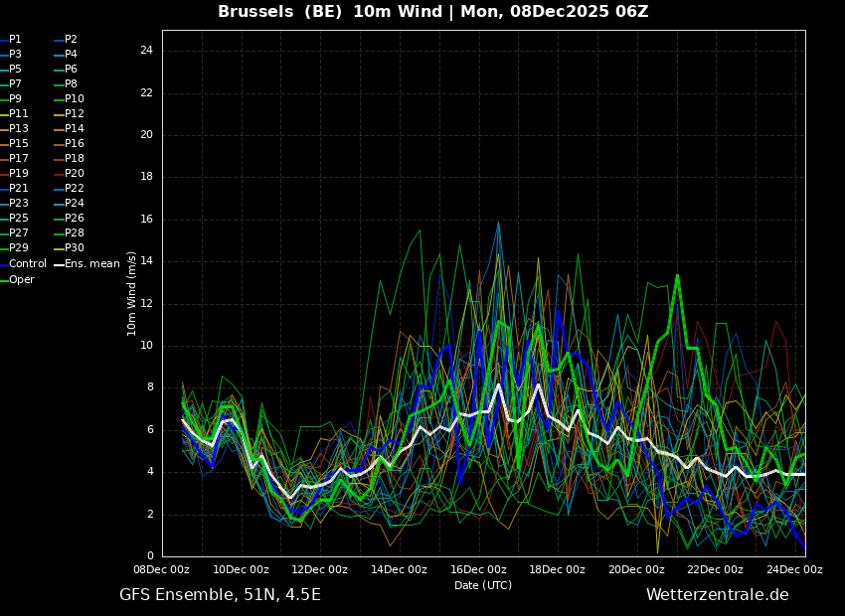Click the Control legend color line

point(4,264)
